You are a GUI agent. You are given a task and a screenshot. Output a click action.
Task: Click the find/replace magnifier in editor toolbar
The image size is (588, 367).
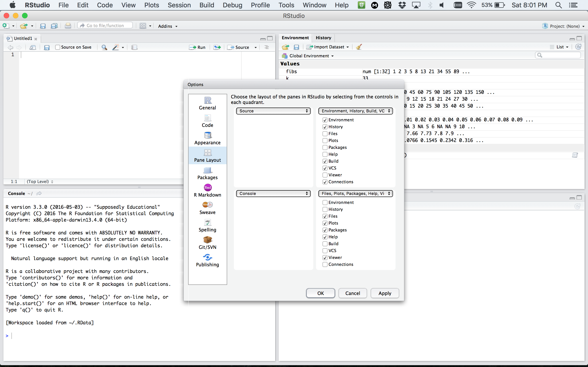coord(104,47)
